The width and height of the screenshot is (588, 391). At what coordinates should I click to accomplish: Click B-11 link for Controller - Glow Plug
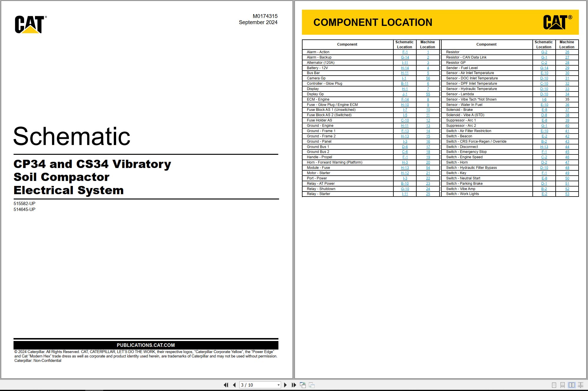[405, 84]
